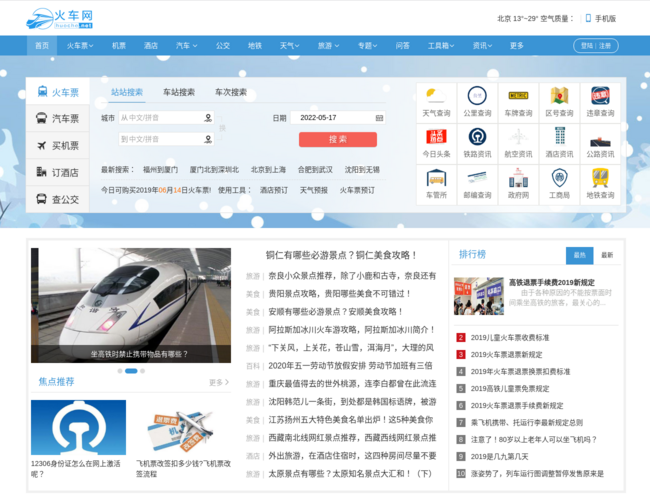Open the 政府网 government icon
650x500 pixels.
pyautogui.click(x=518, y=177)
